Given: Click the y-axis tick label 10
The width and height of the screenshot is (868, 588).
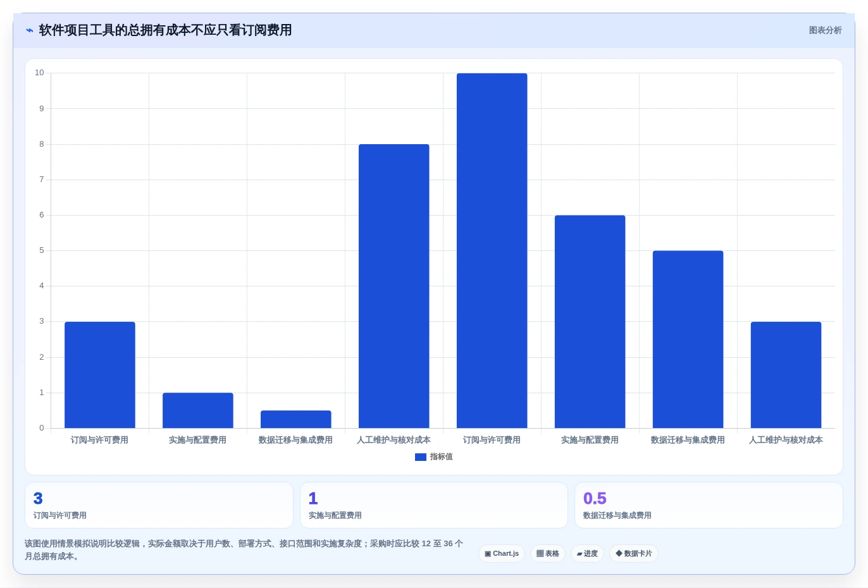Looking at the screenshot, I should [x=39, y=73].
